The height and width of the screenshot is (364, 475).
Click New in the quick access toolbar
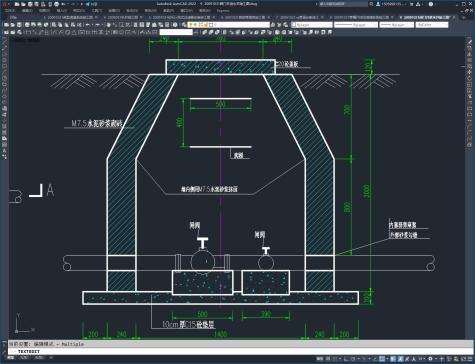click(17, 4)
